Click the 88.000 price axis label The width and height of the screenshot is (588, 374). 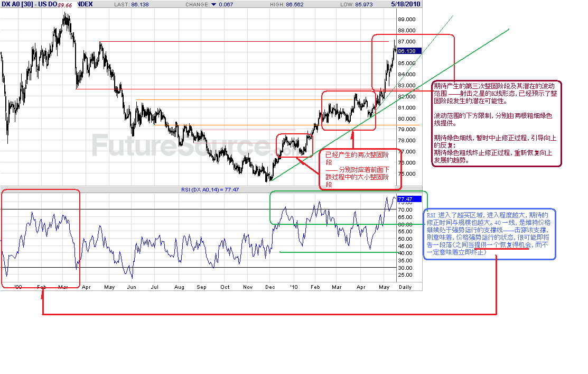tap(407, 30)
